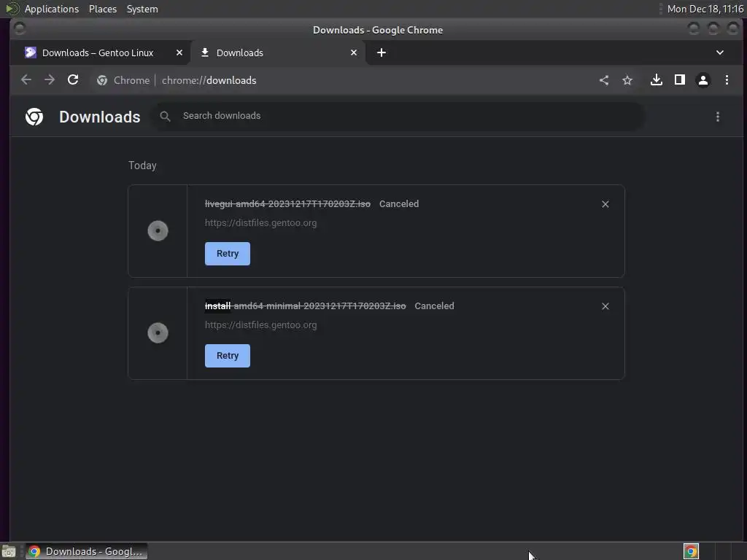Click the Canceled status of the livegui iso
This screenshot has height=560, width=747.
[x=399, y=204]
